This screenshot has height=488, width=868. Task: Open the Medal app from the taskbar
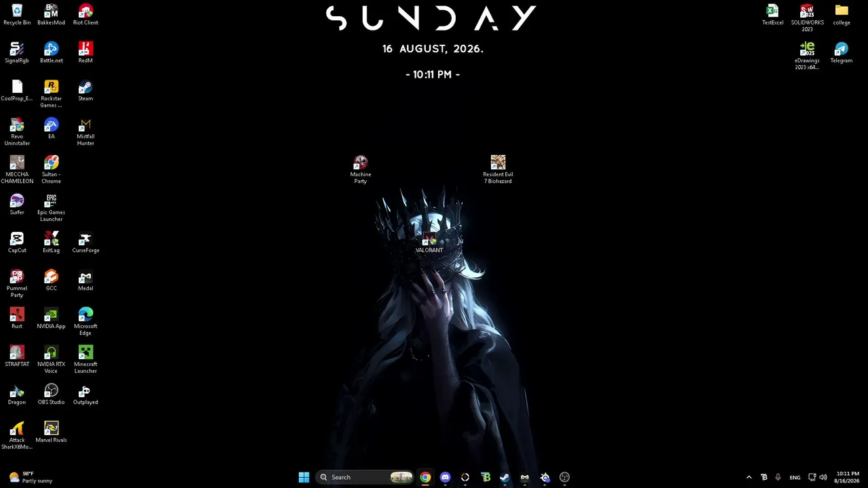click(x=525, y=477)
